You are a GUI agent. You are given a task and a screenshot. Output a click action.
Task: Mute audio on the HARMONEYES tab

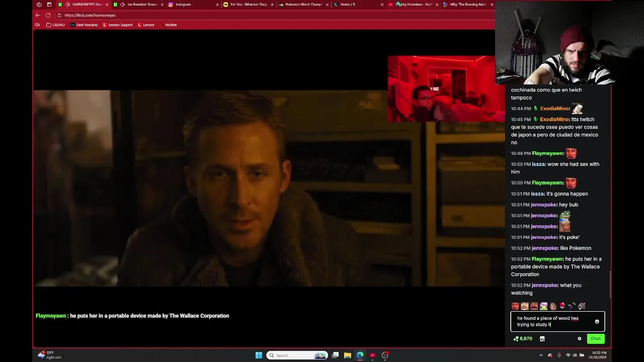click(x=67, y=5)
